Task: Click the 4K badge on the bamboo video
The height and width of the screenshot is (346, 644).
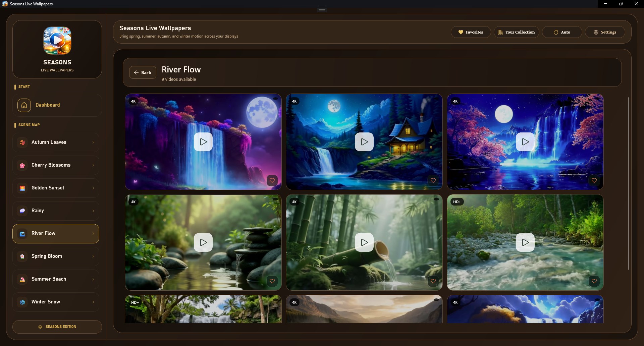Action: click(x=294, y=202)
